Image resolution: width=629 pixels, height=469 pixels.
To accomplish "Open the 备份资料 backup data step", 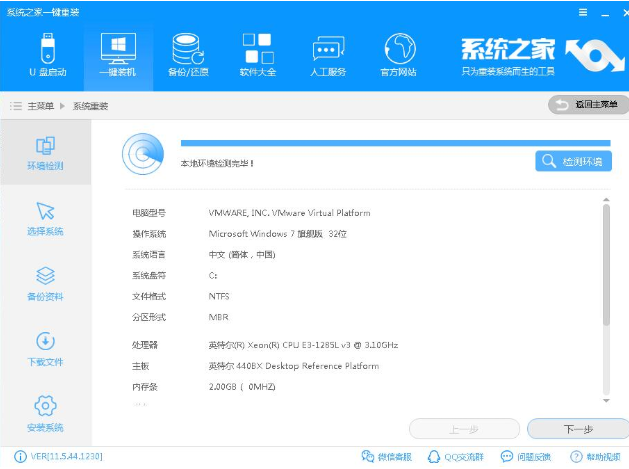I will click(x=45, y=284).
